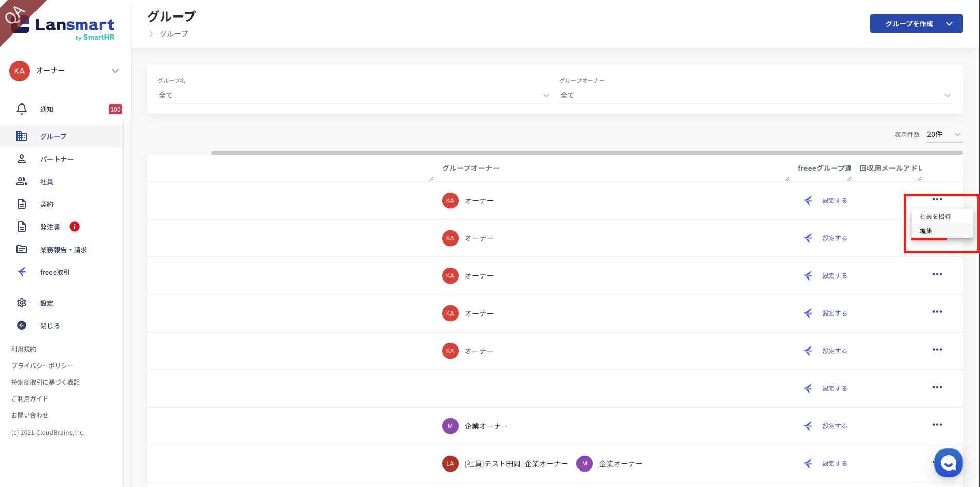Click the red alert badge next to 発注書

click(x=75, y=227)
